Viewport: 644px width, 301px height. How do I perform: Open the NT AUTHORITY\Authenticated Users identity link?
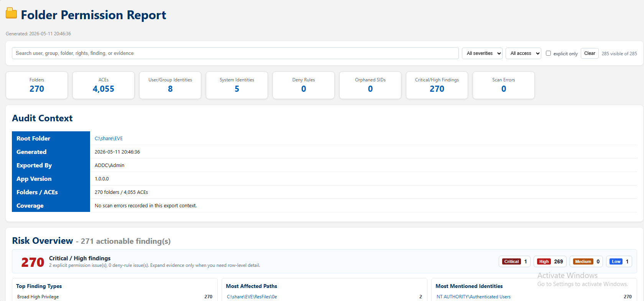473,297
